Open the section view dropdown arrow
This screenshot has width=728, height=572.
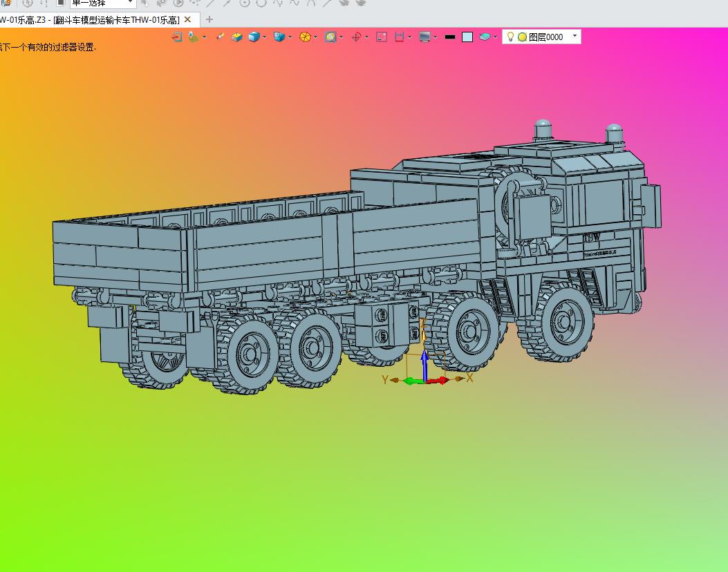(x=409, y=37)
